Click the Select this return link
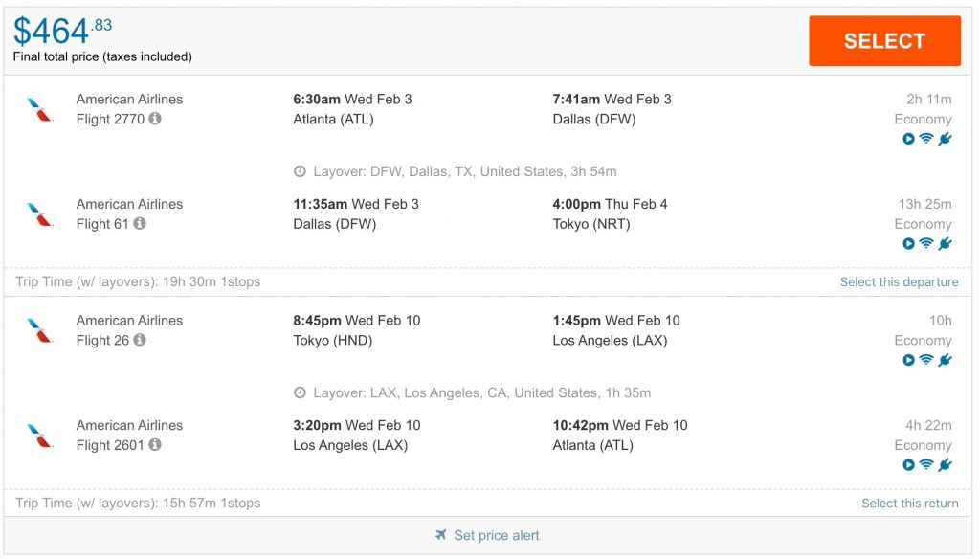Viewport: 980px width, 560px height. [909, 504]
